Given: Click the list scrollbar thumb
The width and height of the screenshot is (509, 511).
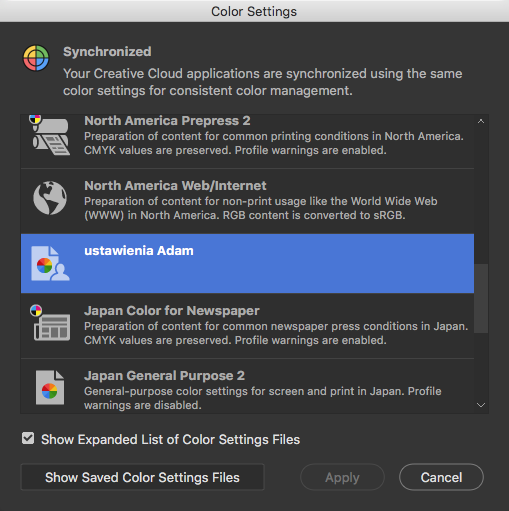Looking at the screenshot, I should click(481, 298).
